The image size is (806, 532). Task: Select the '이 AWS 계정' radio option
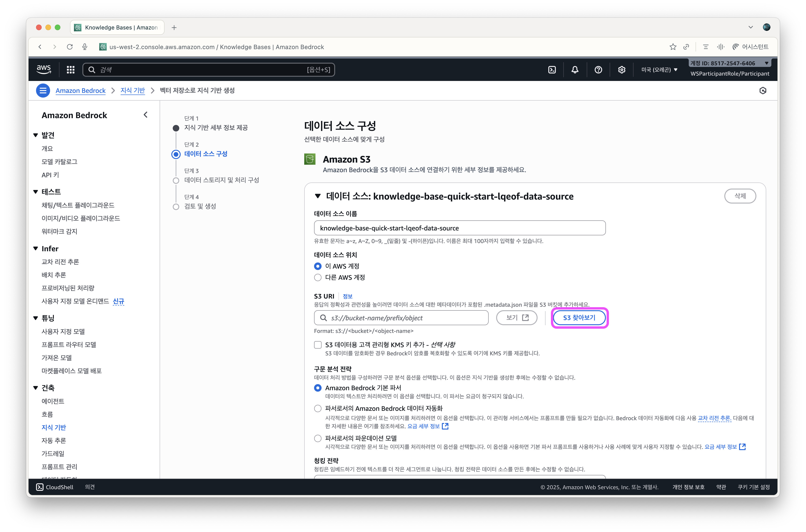click(318, 266)
